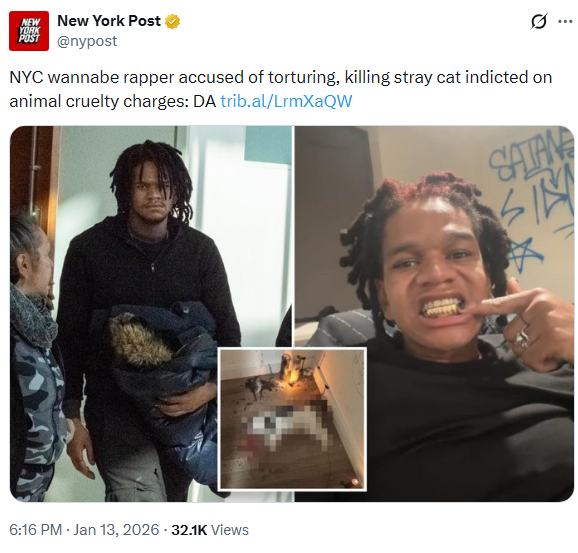This screenshot has height=553, width=578.
Task: Open the New York Post profile avatar
Action: [29, 31]
